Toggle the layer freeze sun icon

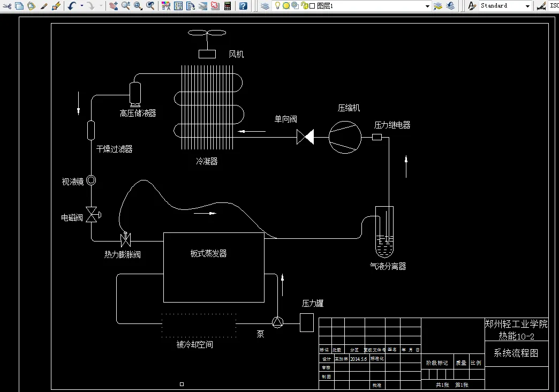click(x=286, y=6)
